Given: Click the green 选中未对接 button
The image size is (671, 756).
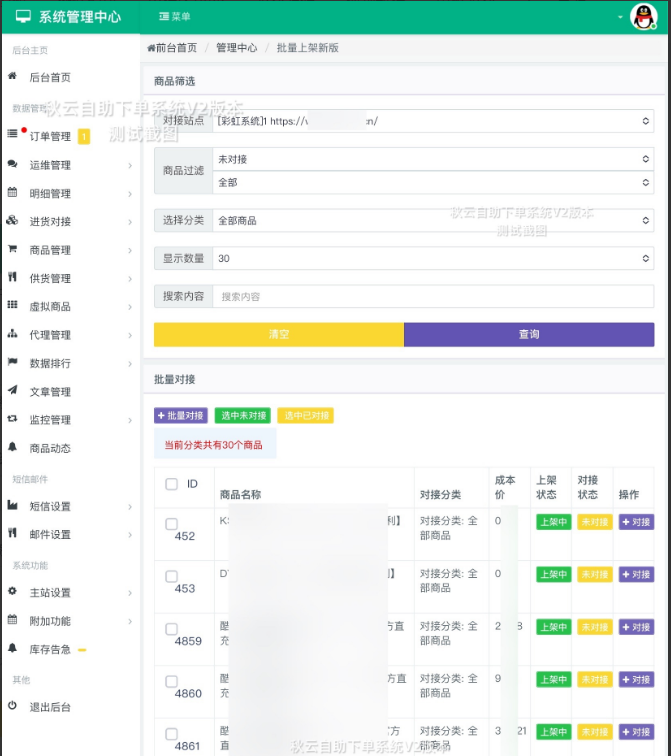Looking at the screenshot, I should click(243, 416).
